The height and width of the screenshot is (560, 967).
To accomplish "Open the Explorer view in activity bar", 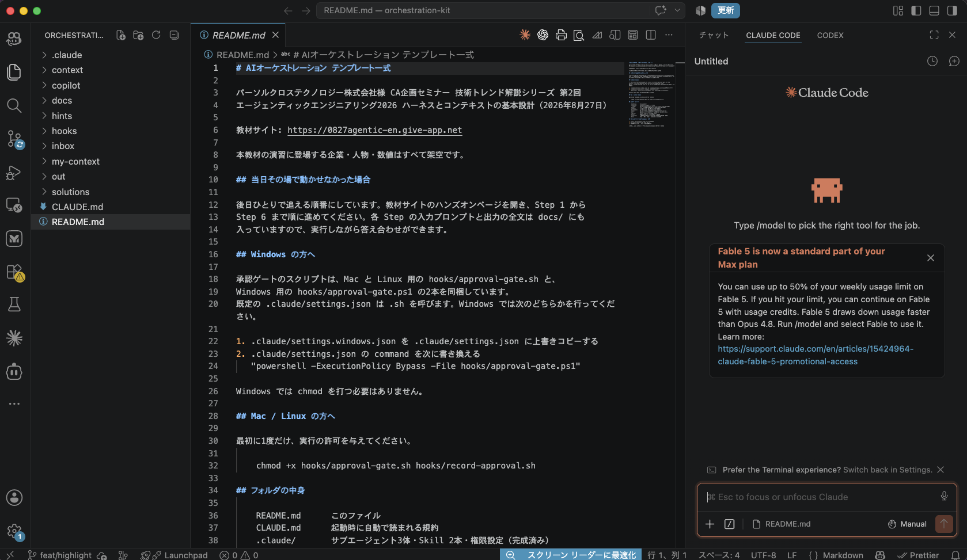I will 14,72.
